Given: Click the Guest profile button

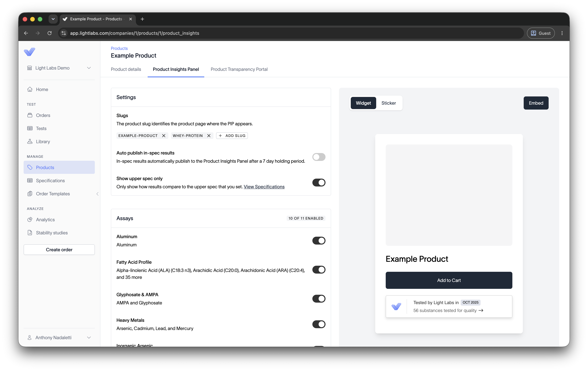Looking at the screenshot, I should tap(541, 33).
